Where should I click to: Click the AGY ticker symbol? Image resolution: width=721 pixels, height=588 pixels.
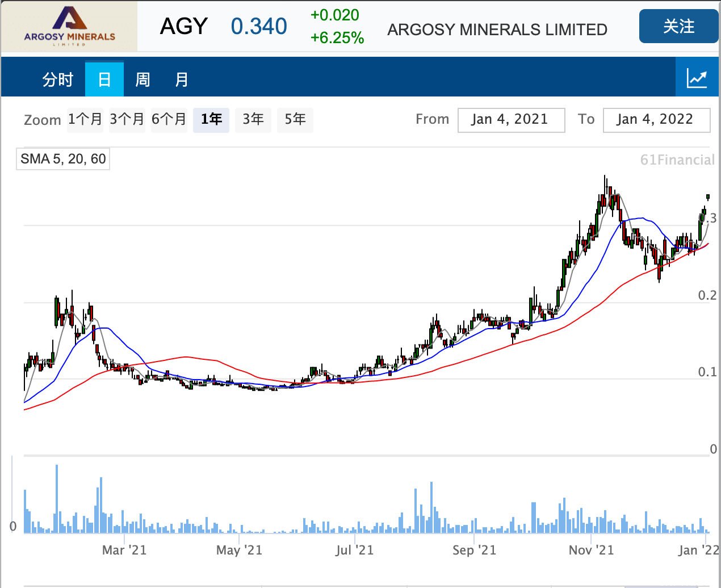click(184, 27)
